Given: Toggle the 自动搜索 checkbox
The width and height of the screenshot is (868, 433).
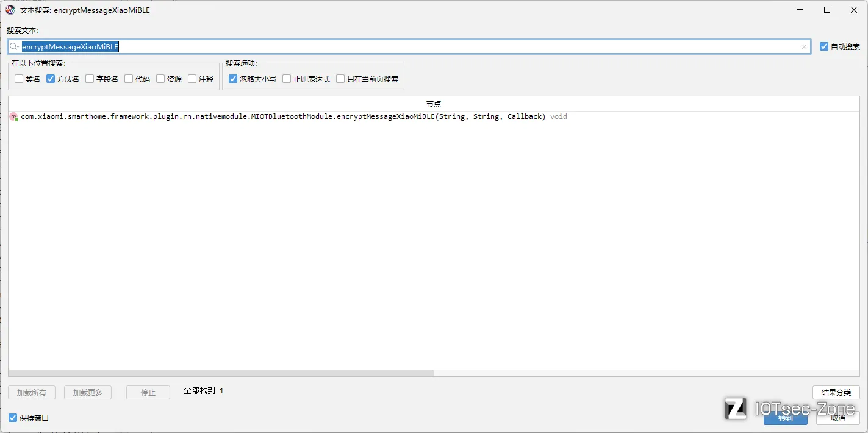Looking at the screenshot, I should coord(824,46).
